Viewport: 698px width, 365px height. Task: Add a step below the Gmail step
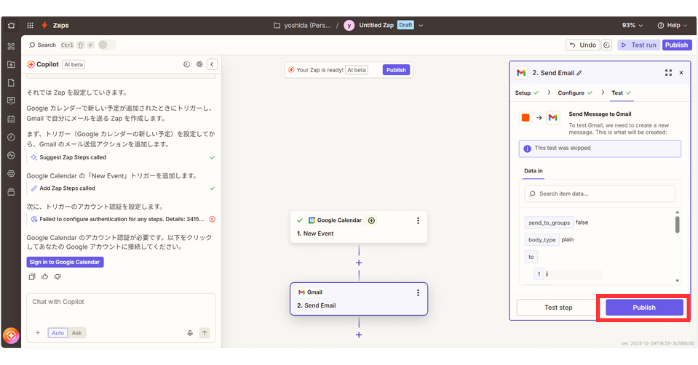pos(359,335)
